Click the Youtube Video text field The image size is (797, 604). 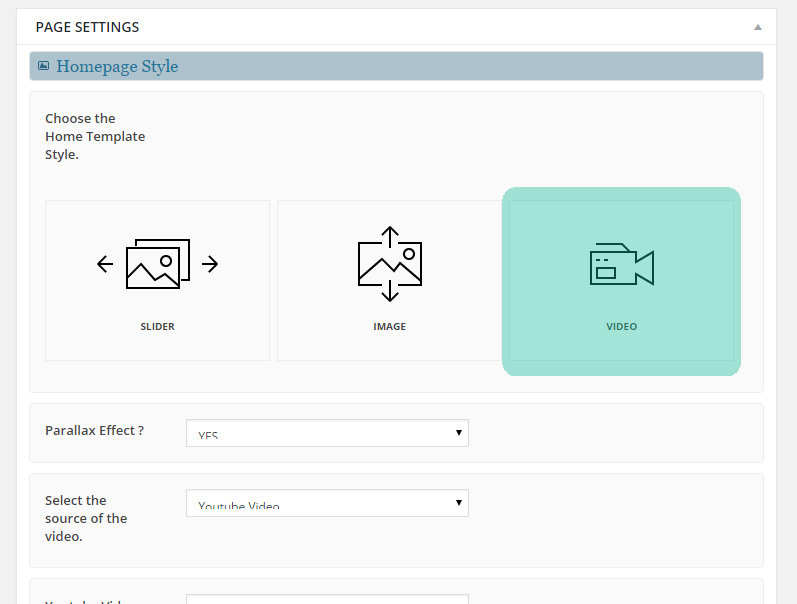tap(327, 598)
